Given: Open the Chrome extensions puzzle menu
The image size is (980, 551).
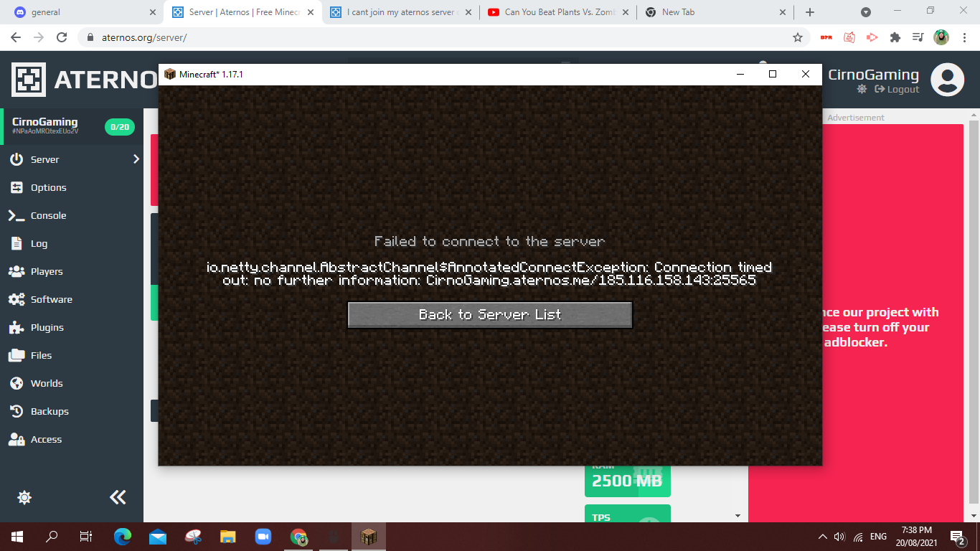Looking at the screenshot, I should tap(895, 37).
